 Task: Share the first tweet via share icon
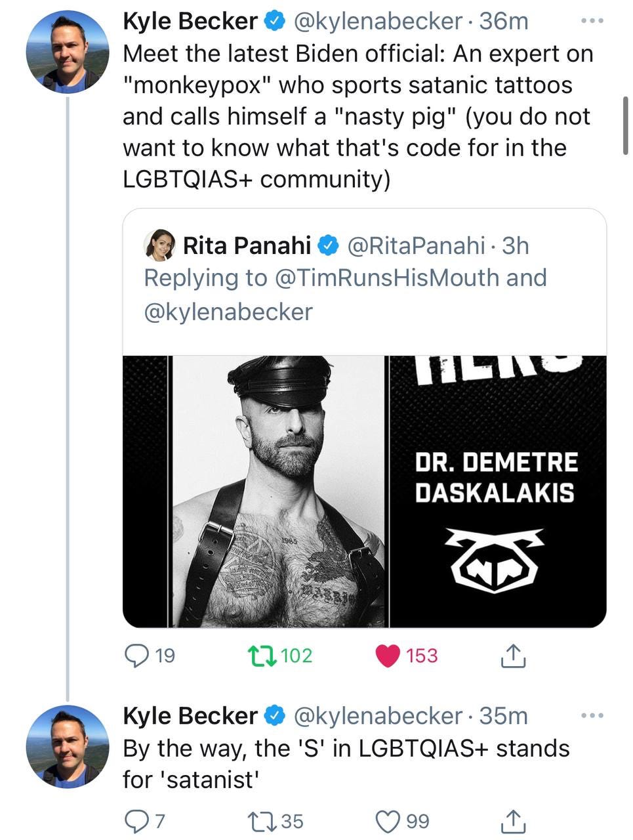[513, 656]
